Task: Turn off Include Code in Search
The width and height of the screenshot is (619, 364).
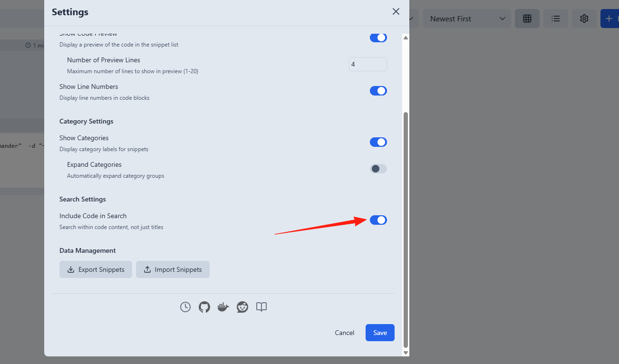Action: [378, 220]
